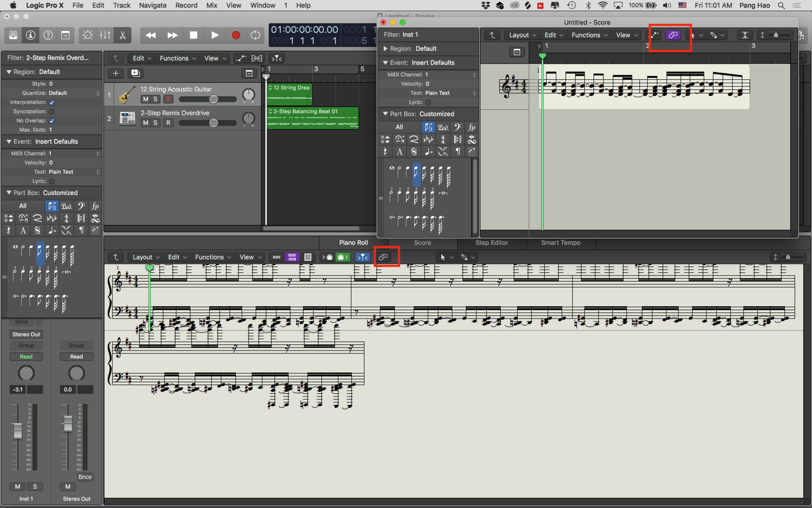Open Text Plain Text popup in main inspector
Viewport: 812px width, 508px height.
point(74,172)
